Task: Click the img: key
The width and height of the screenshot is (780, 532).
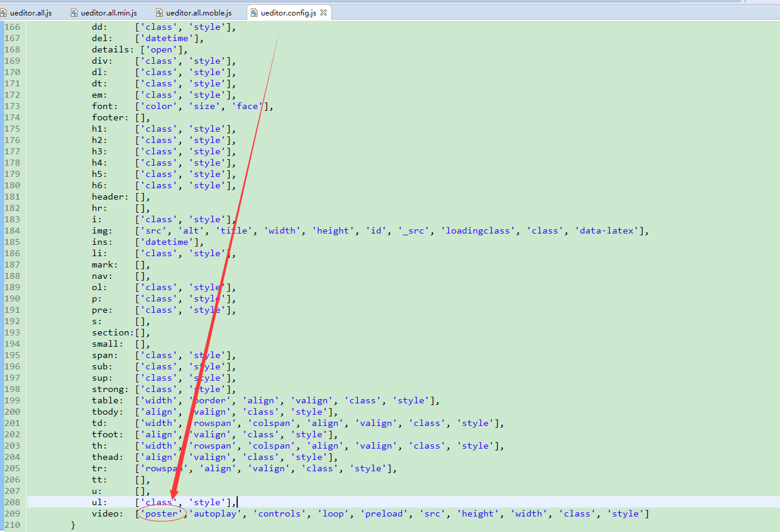Action: tap(102, 231)
